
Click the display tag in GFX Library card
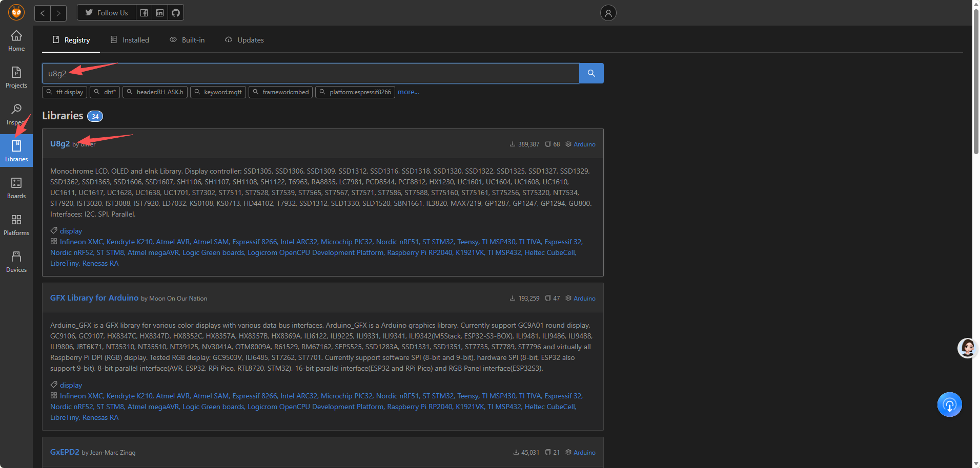[71, 385]
